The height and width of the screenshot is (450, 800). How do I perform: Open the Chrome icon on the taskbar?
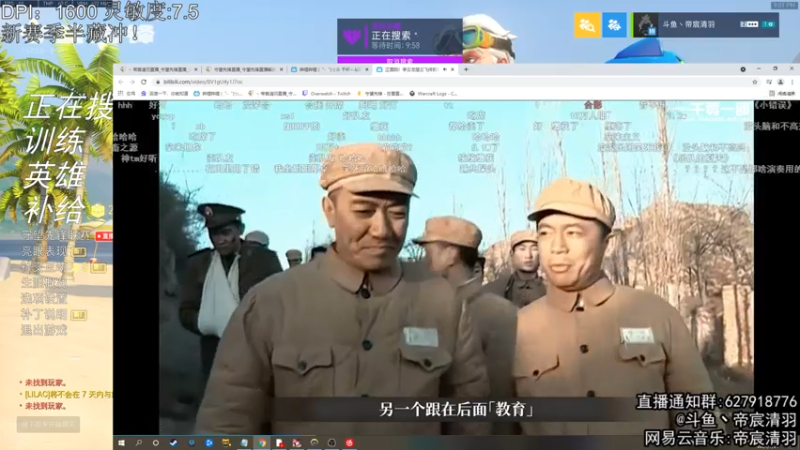(x=262, y=443)
